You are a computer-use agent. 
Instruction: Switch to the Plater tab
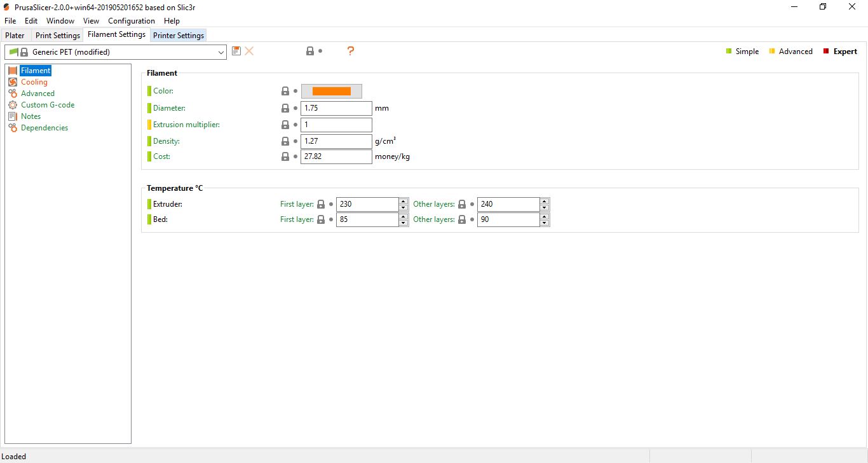pyautogui.click(x=15, y=36)
